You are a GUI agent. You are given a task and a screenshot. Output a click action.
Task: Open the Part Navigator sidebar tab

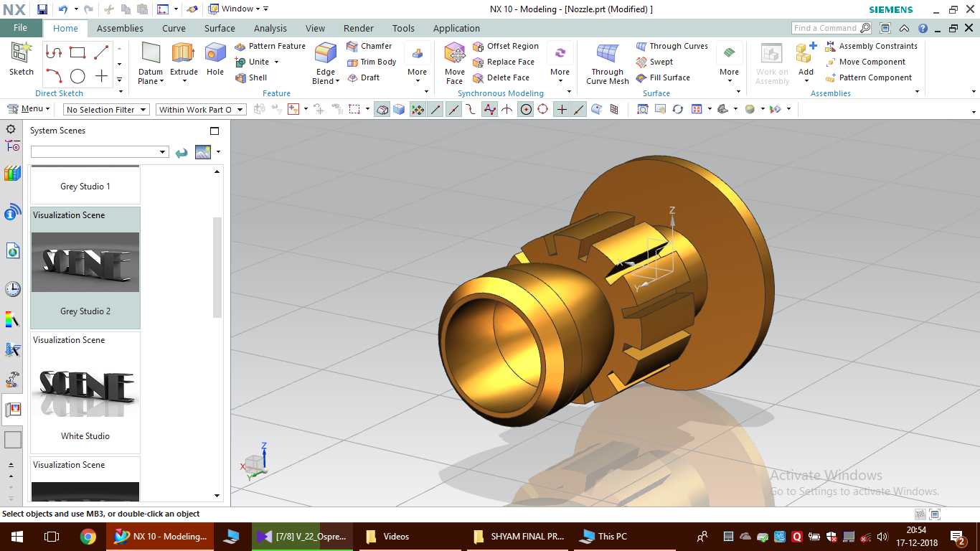tap(12, 145)
